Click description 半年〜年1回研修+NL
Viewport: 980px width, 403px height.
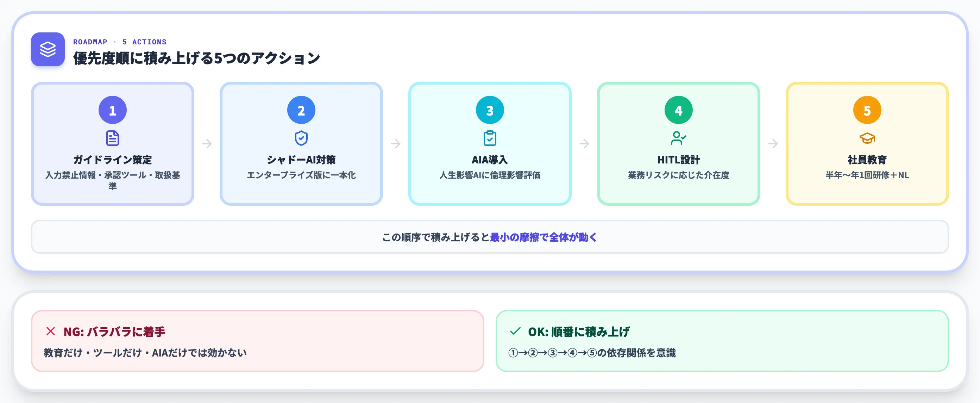pos(867,175)
